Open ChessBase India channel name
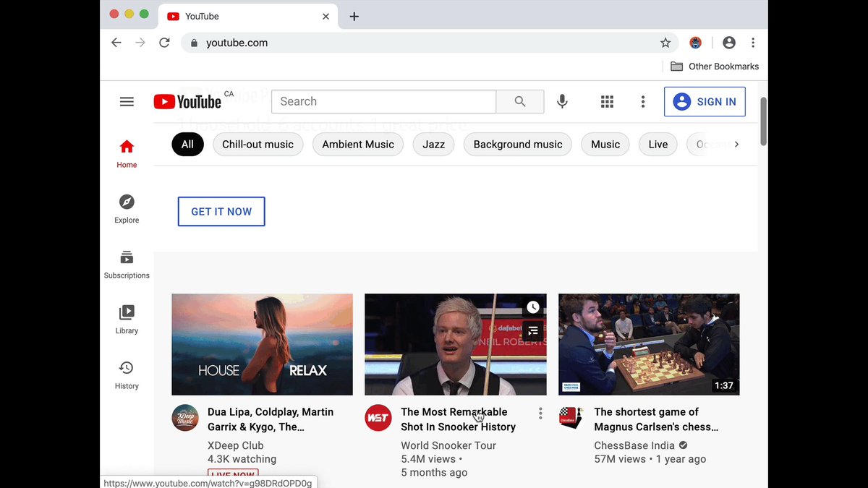 [x=634, y=445]
